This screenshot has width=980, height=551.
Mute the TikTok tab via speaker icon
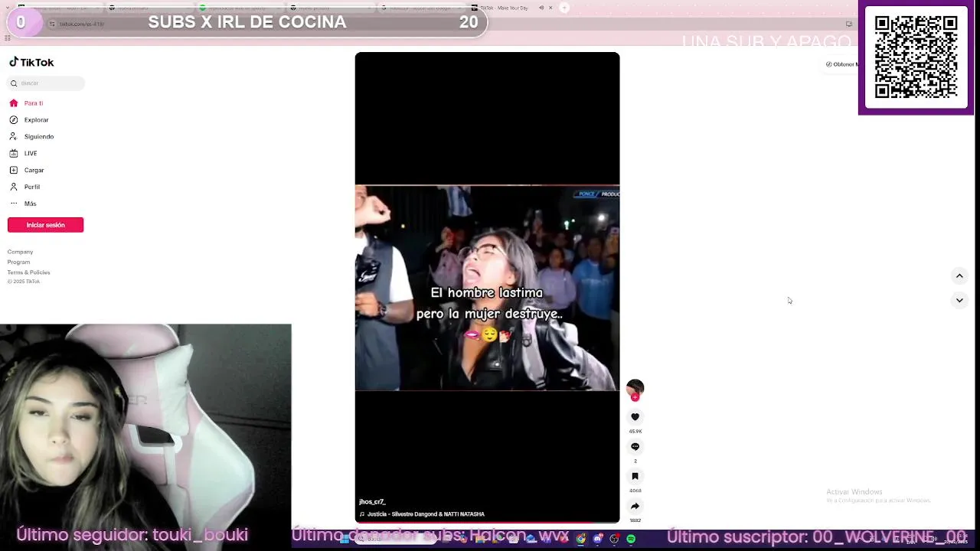pyautogui.click(x=541, y=8)
